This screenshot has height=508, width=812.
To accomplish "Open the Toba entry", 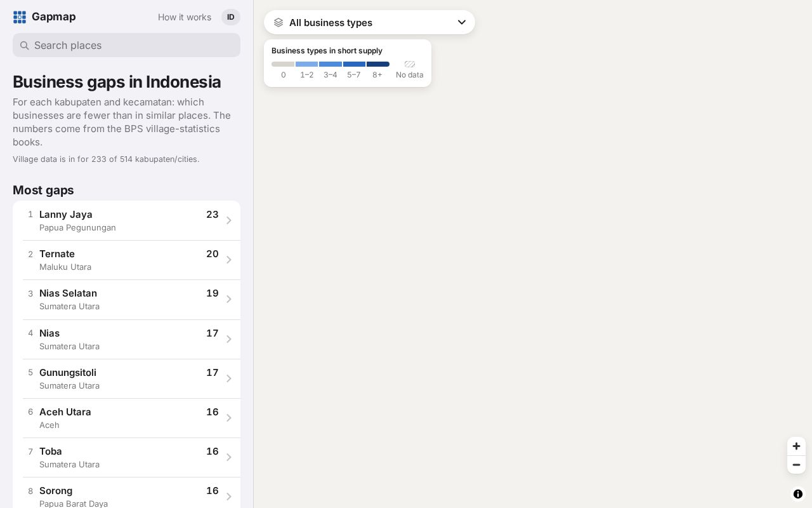I will click(126, 457).
